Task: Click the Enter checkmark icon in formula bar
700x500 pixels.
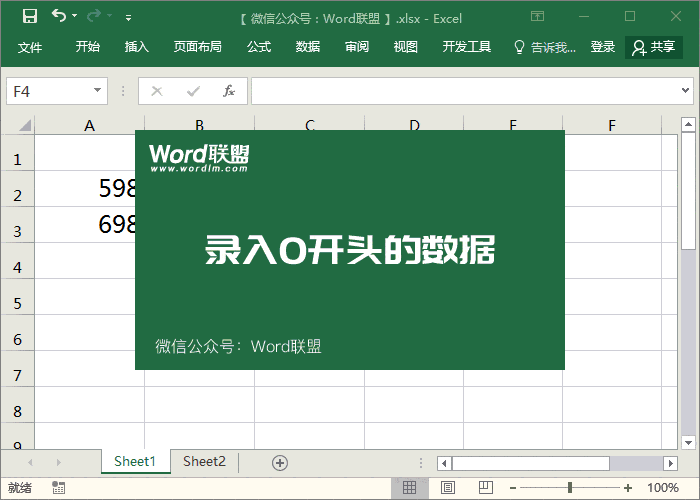Action: [193, 92]
